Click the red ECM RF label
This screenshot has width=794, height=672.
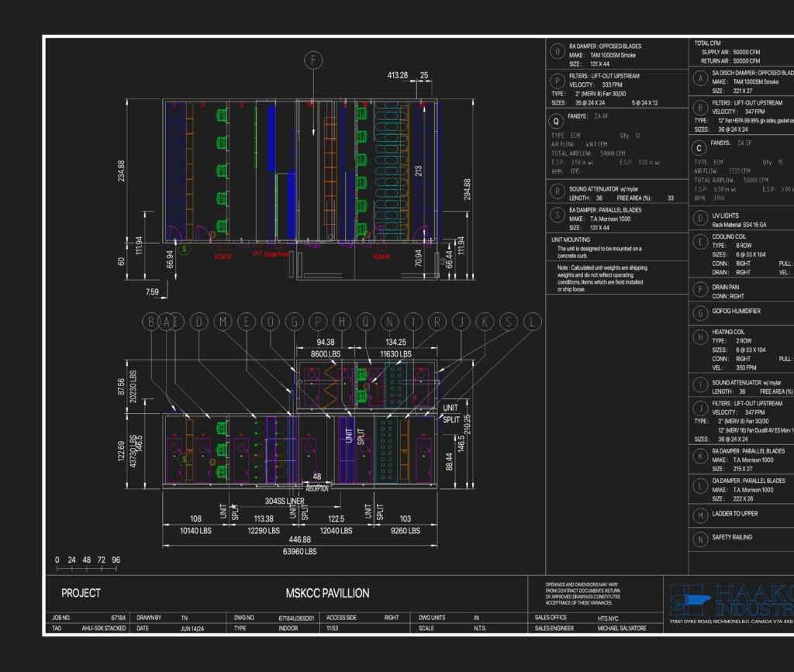pyautogui.click(x=381, y=257)
